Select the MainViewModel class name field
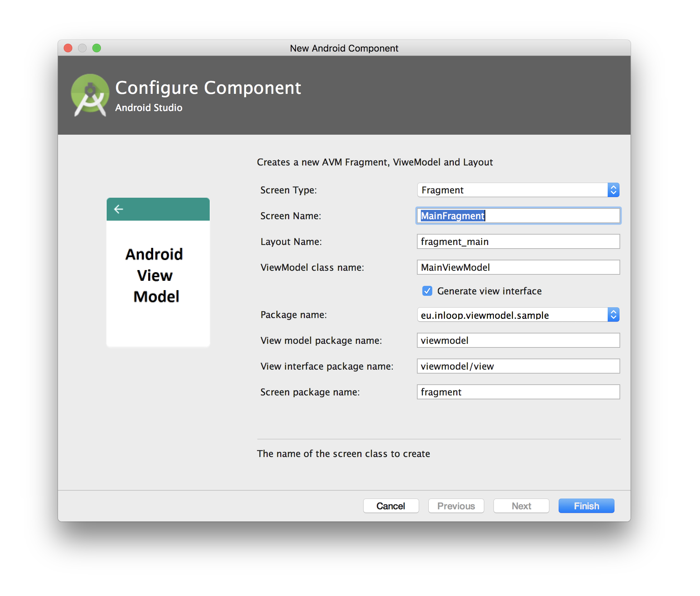 click(x=518, y=267)
